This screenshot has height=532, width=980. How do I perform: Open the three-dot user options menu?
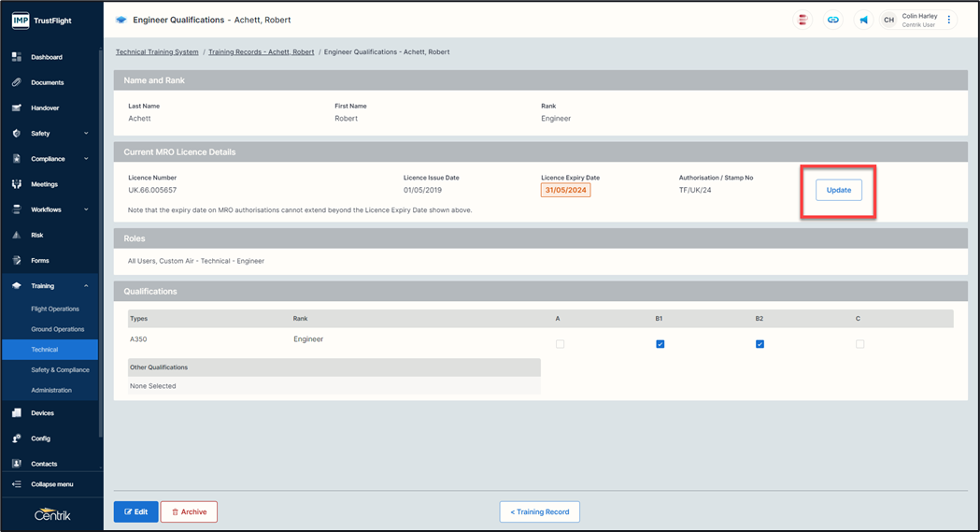[x=949, y=20]
